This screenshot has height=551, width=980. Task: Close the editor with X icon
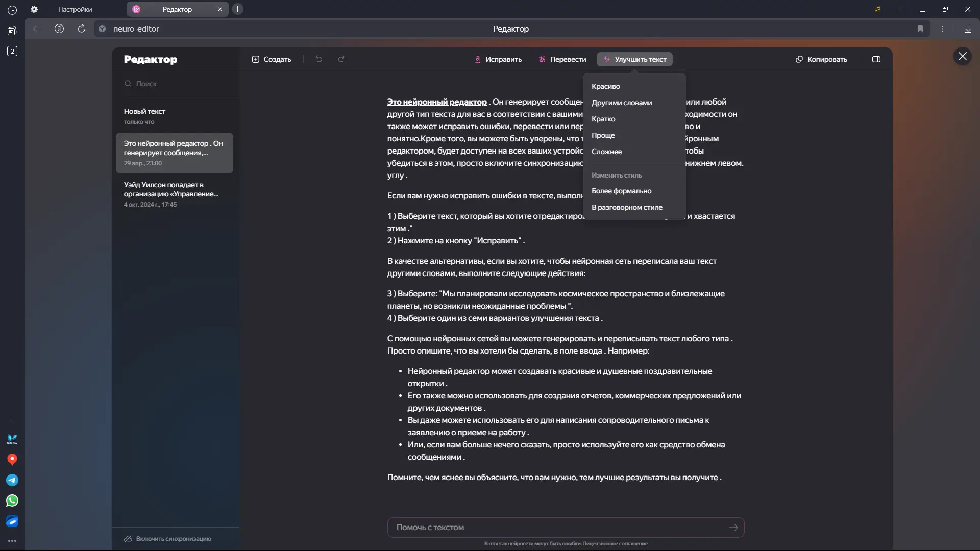[963, 56]
